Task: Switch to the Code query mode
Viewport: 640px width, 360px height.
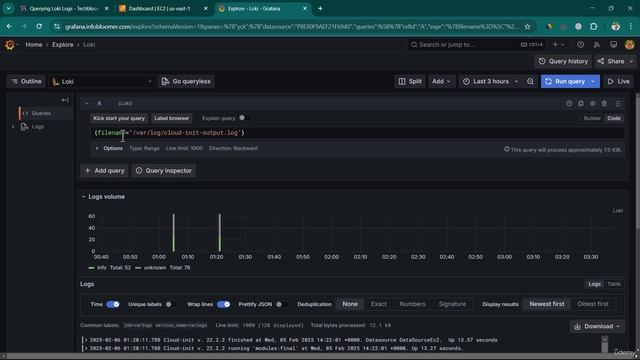Action: 614,118
